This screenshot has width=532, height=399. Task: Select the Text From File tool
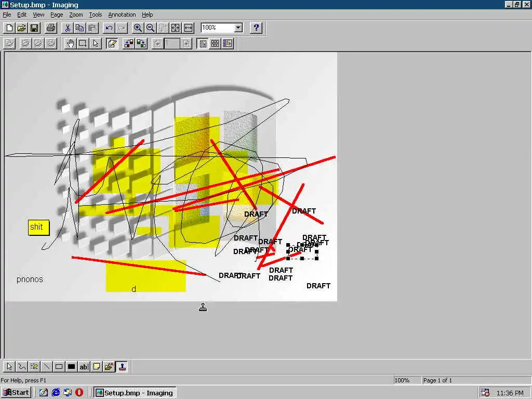coord(109,366)
